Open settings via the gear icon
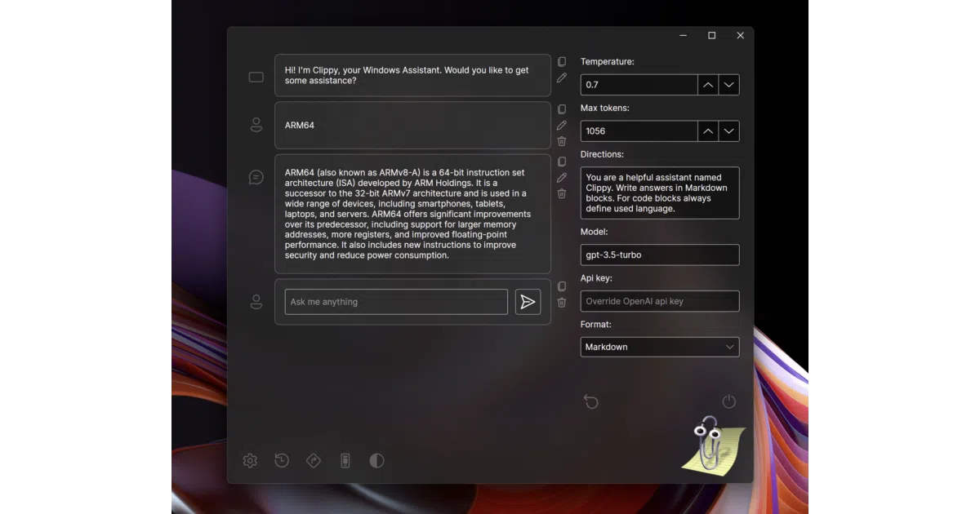This screenshot has width=980, height=514. 250,461
